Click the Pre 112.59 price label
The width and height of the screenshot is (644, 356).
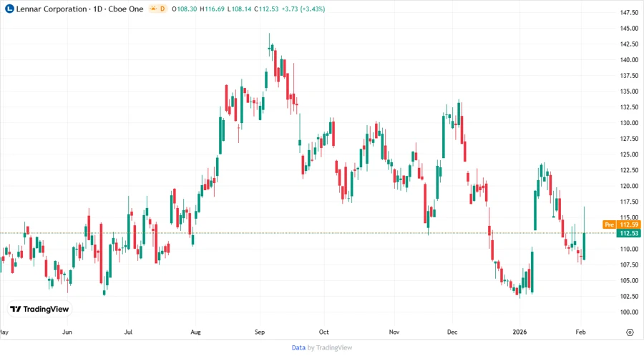click(x=621, y=224)
